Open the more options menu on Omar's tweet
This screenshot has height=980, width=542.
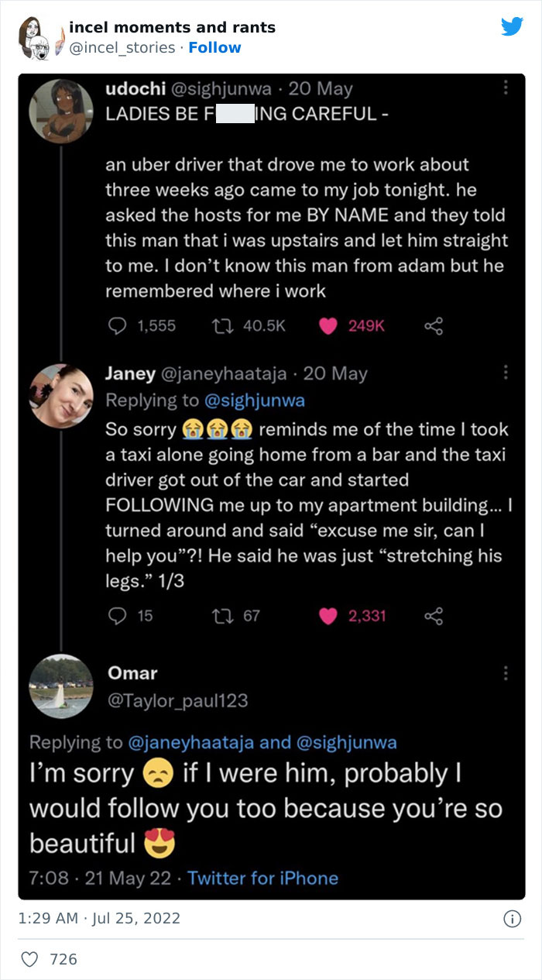coord(506,675)
